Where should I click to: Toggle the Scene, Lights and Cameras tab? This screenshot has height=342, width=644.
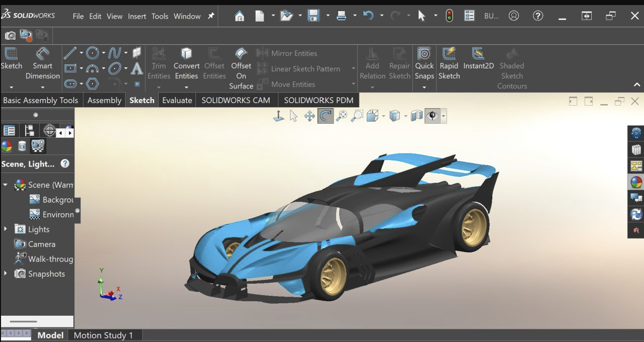click(x=38, y=146)
